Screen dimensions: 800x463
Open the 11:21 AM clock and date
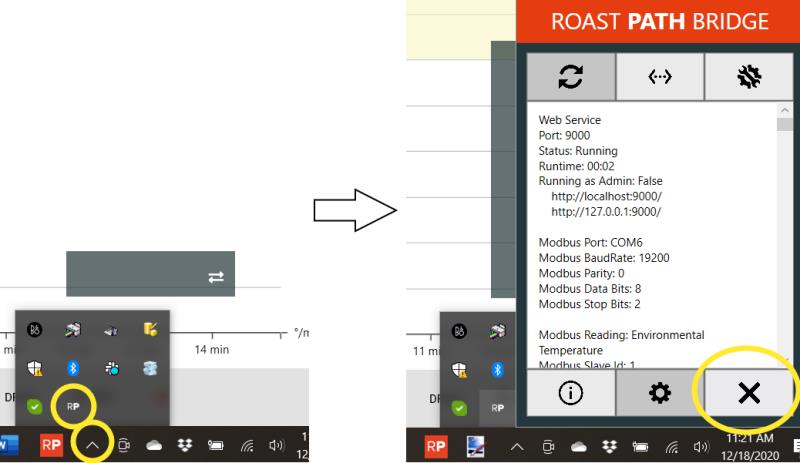[x=750, y=447]
